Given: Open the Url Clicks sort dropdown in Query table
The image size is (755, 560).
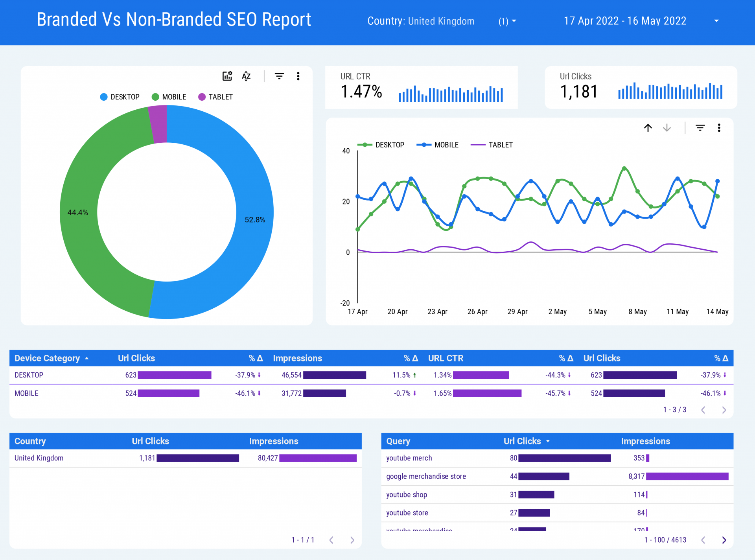Looking at the screenshot, I should [x=548, y=441].
